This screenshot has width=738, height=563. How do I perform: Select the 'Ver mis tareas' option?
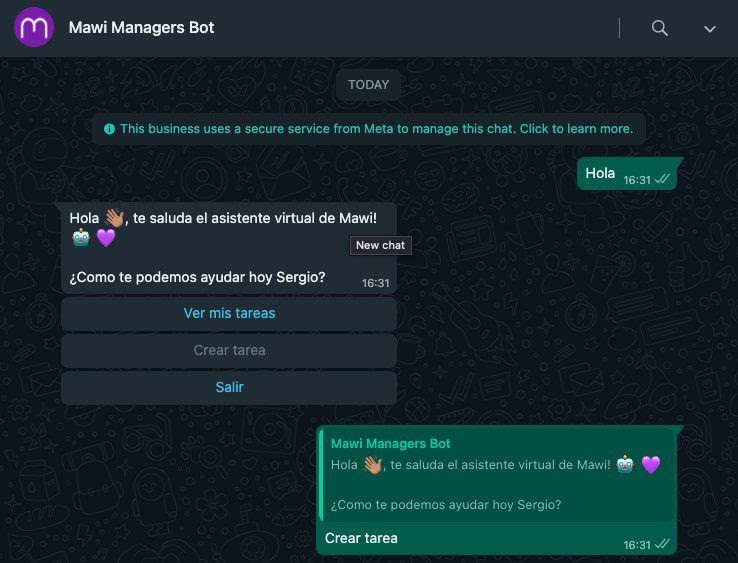pyautogui.click(x=229, y=314)
